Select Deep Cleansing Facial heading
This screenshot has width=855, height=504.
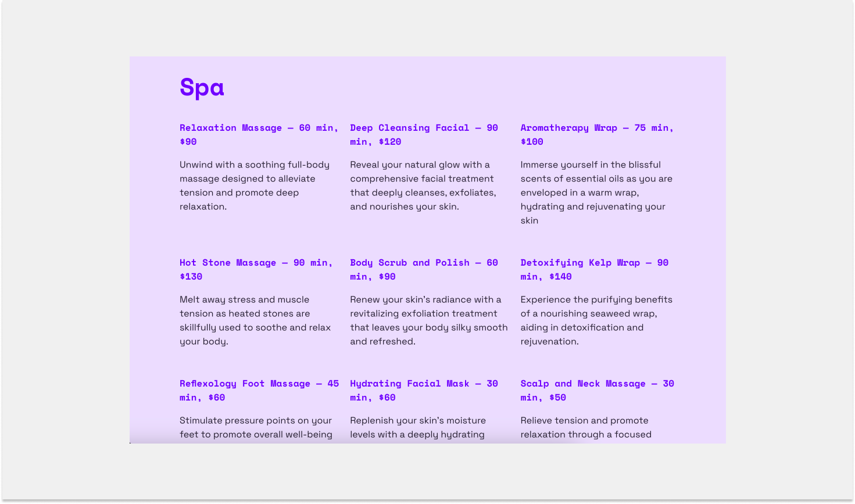click(424, 135)
